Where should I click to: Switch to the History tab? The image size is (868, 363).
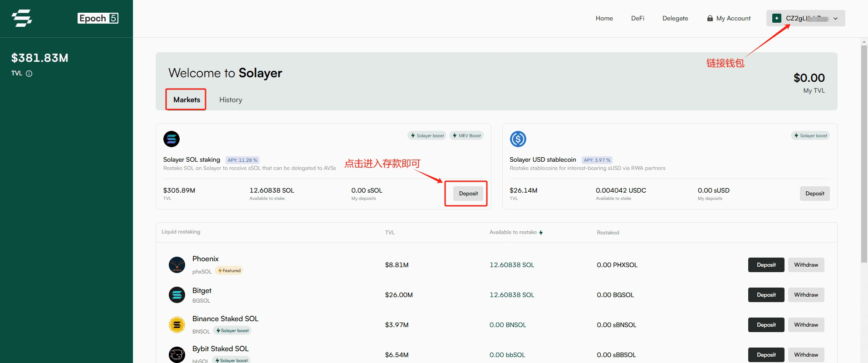point(230,99)
